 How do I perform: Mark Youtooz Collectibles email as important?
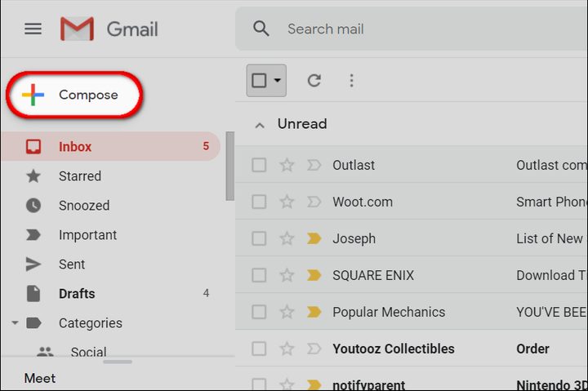click(x=314, y=349)
